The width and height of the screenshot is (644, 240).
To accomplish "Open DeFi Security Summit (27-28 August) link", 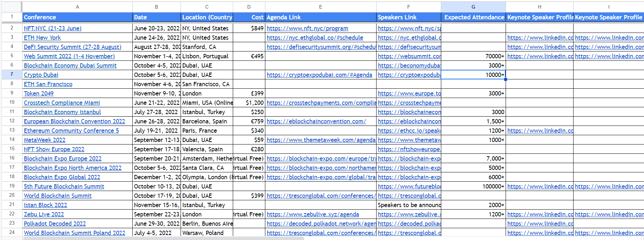I will click(73, 47).
